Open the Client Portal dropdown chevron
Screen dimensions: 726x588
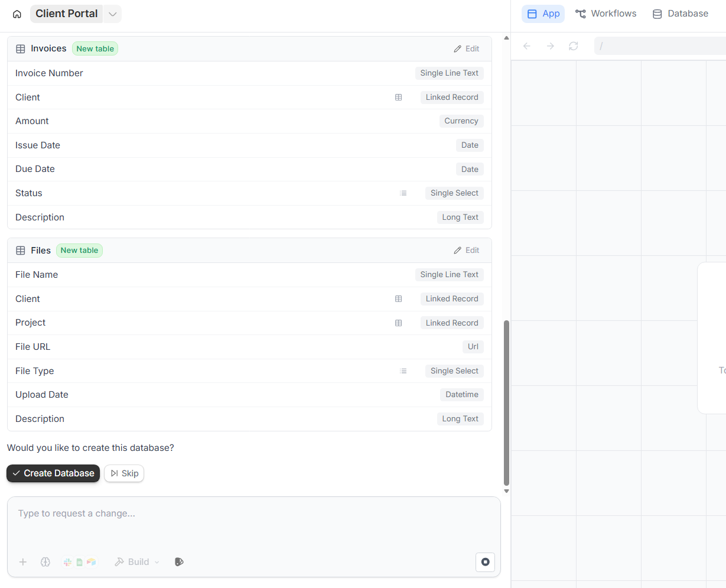112,14
